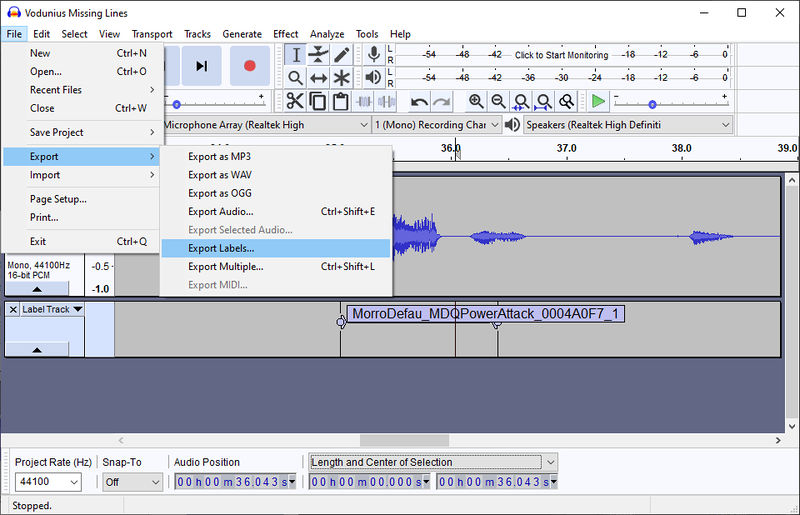This screenshot has height=515, width=800.
Task: Click the playback meter speaker icon
Action: pyautogui.click(x=373, y=78)
